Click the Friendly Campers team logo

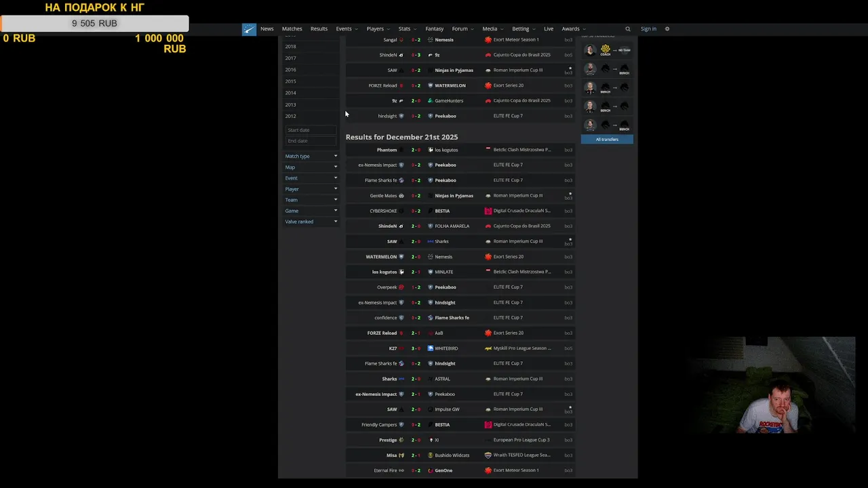coord(401,425)
